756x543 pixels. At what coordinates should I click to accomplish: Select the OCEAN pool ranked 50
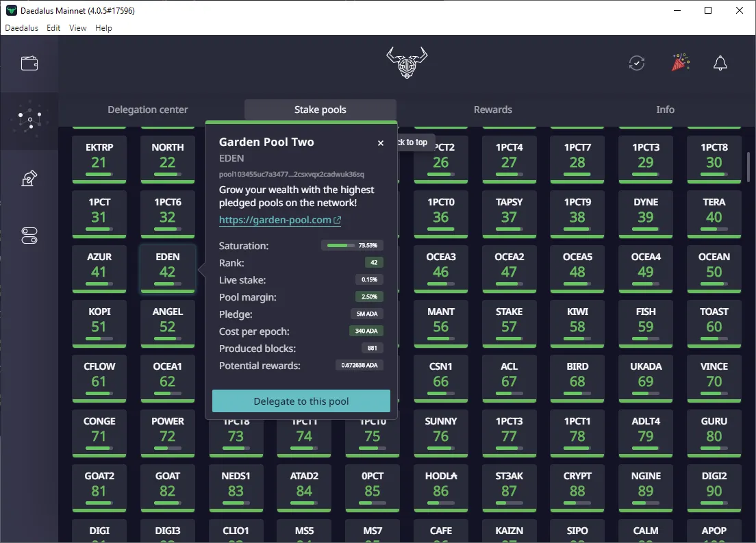click(x=714, y=268)
